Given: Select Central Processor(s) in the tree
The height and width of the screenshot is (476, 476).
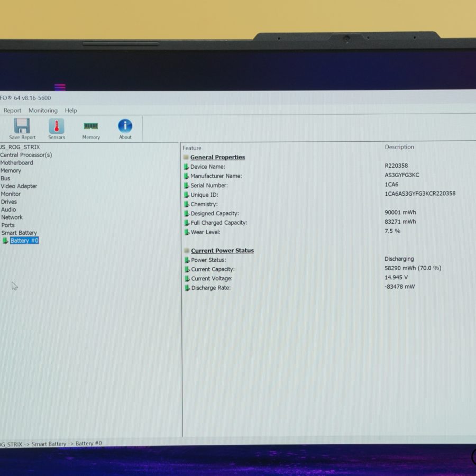Looking at the screenshot, I should click(x=26, y=155).
